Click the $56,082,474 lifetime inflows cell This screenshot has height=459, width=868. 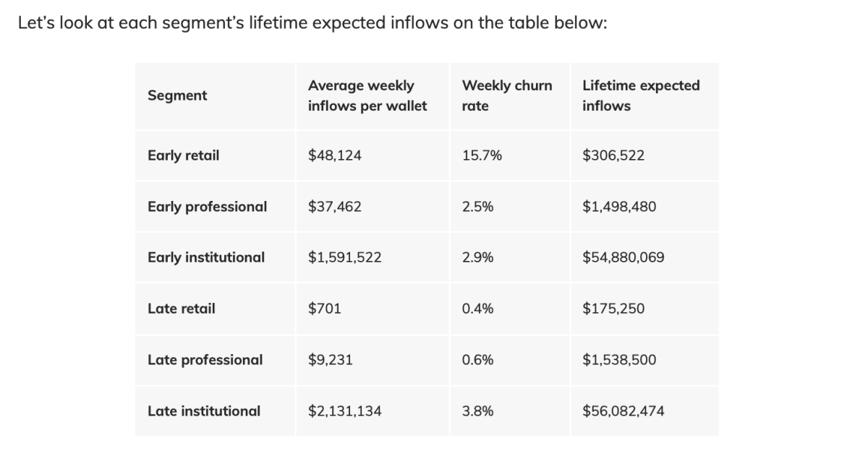point(623,411)
